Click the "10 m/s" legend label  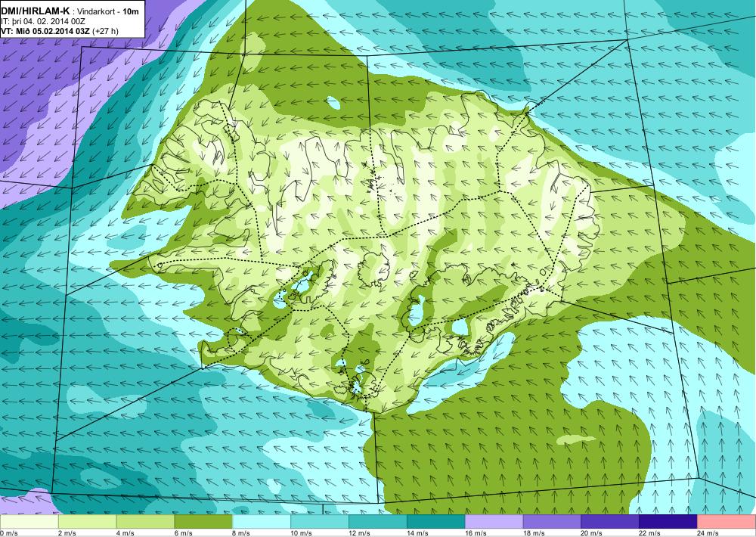click(301, 533)
